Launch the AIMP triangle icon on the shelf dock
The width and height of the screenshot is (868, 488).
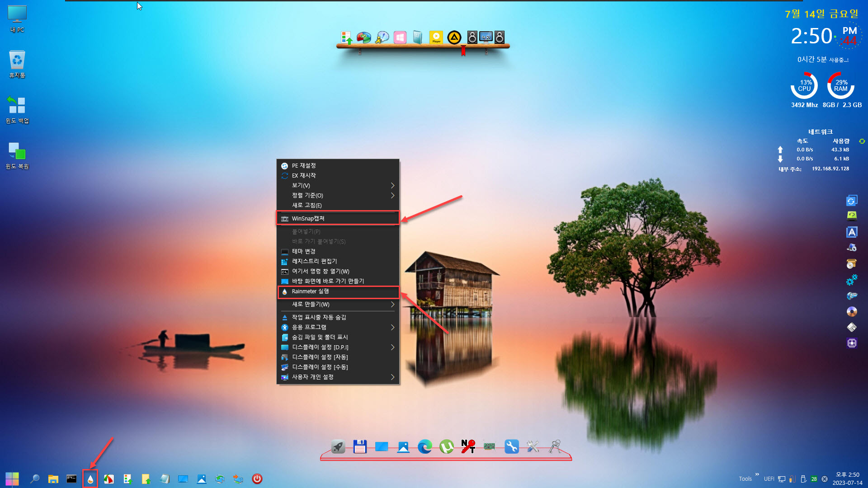click(454, 37)
